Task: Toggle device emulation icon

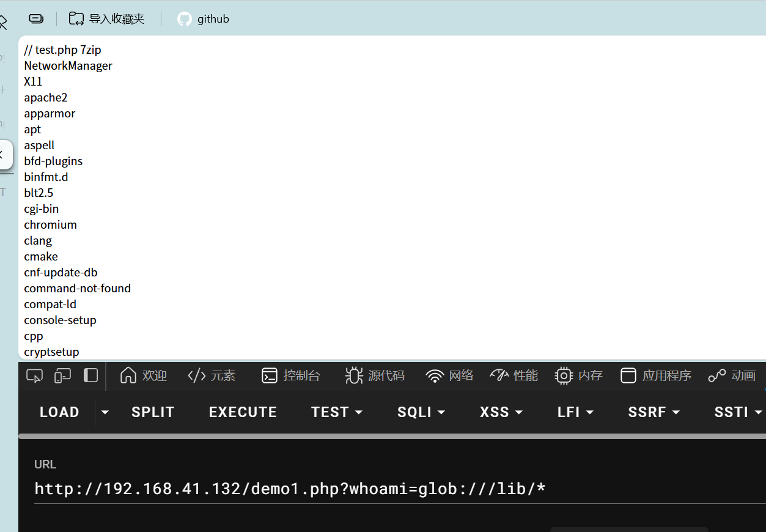Action: pos(62,375)
